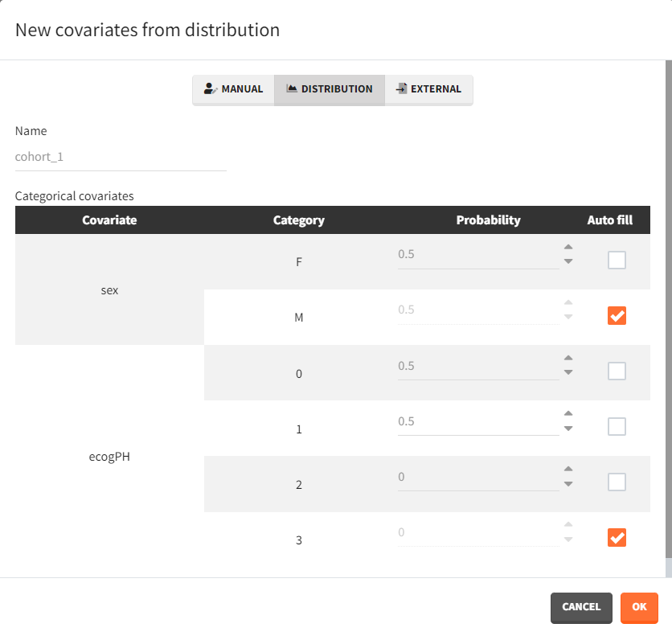This screenshot has height=636, width=672.
Task: Confirm with the OK button
Action: [x=639, y=608]
